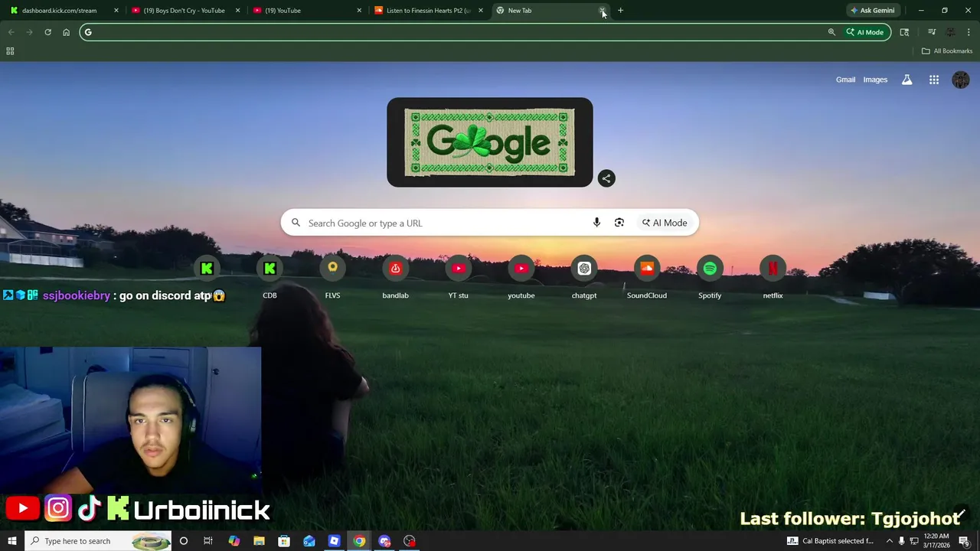Open the youtube shortcut
The height and width of the screenshot is (551, 980).
point(521,277)
